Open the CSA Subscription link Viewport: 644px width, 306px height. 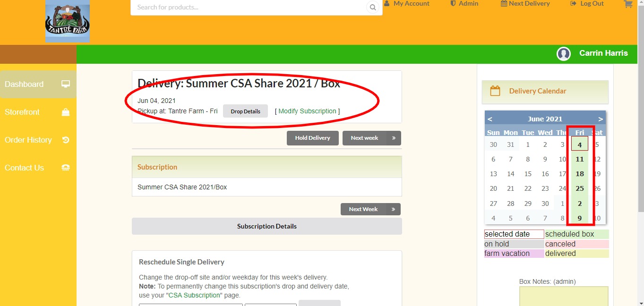click(194, 295)
